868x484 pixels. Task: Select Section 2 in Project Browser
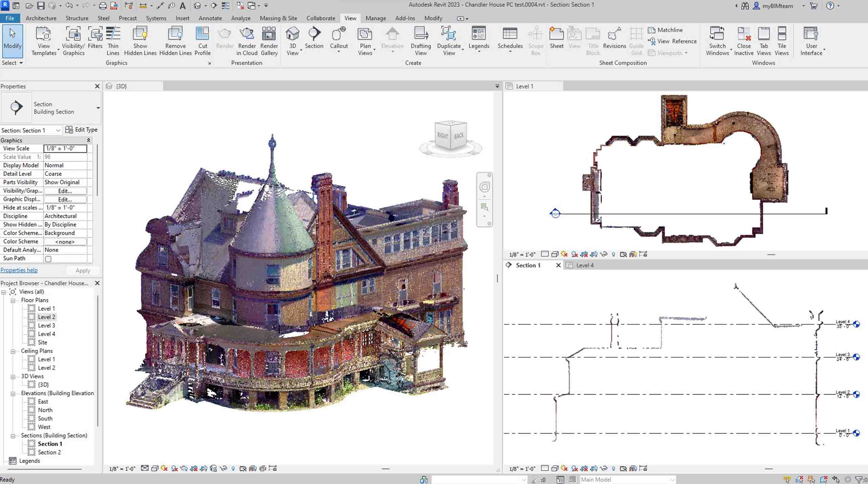coord(49,452)
